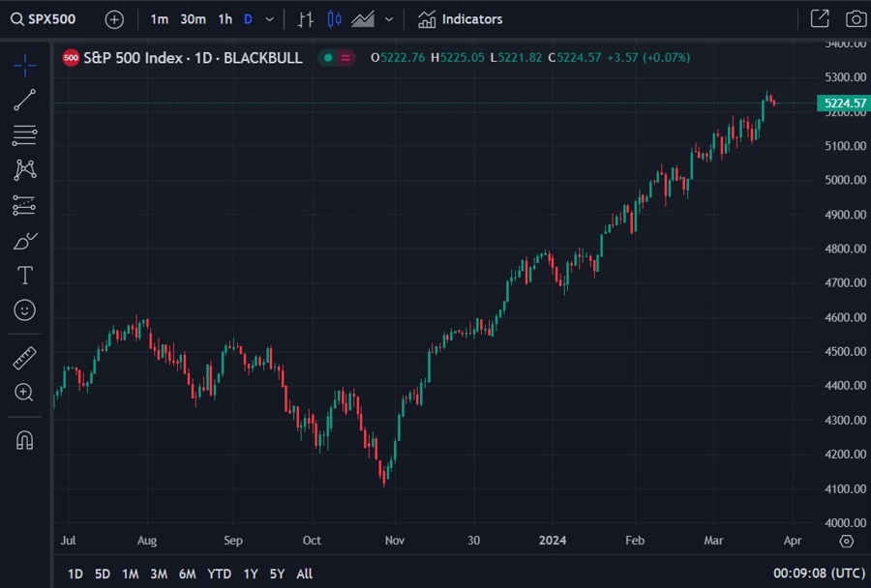Enable magnet mode
This screenshot has width=871, height=588.
click(x=25, y=441)
